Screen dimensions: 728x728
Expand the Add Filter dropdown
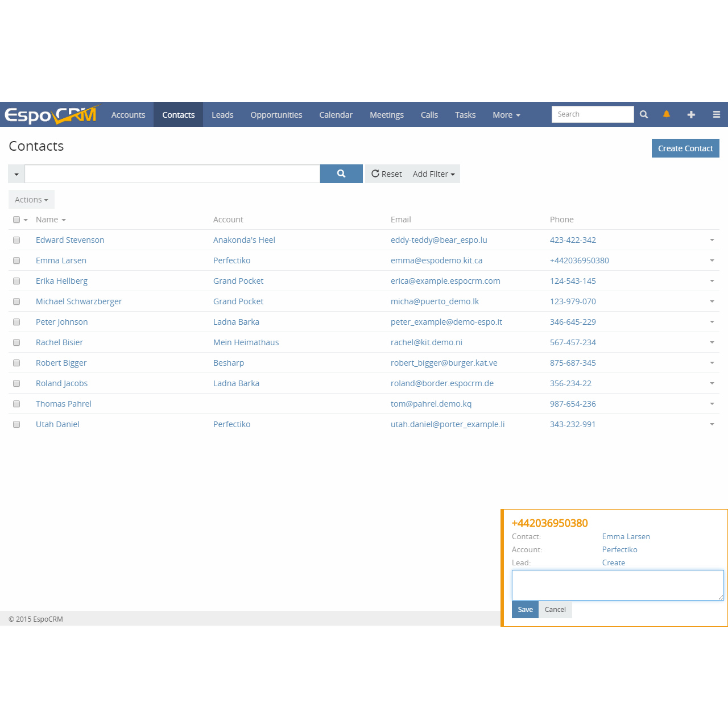(433, 174)
